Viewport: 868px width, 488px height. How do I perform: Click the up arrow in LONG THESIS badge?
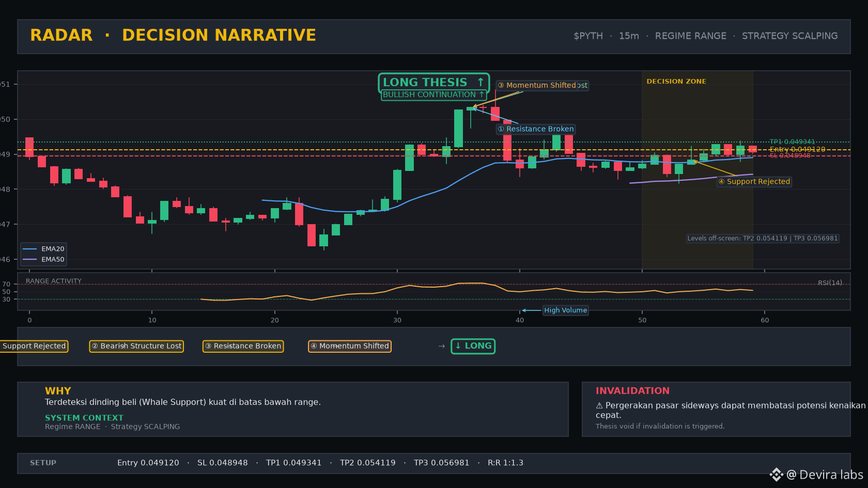481,82
